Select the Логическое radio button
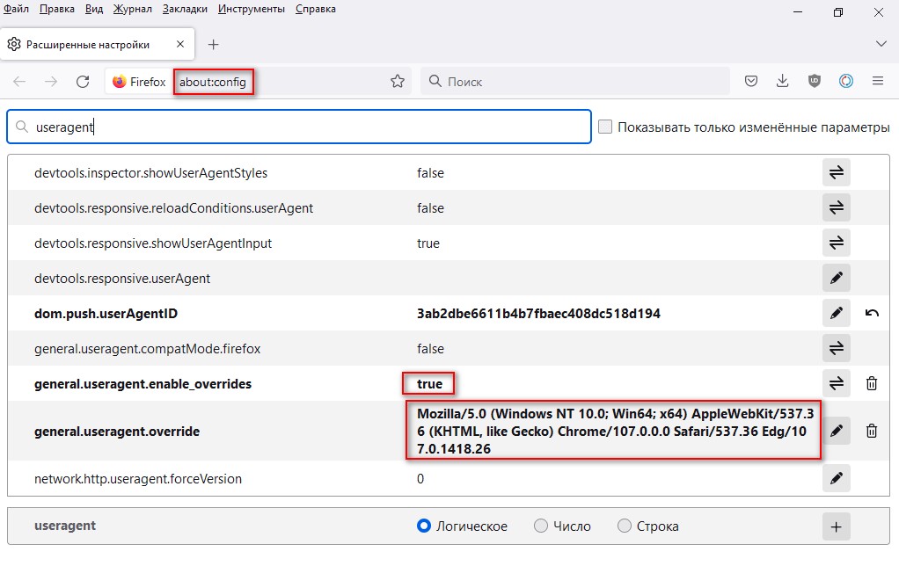This screenshot has width=899, height=588. click(x=424, y=526)
